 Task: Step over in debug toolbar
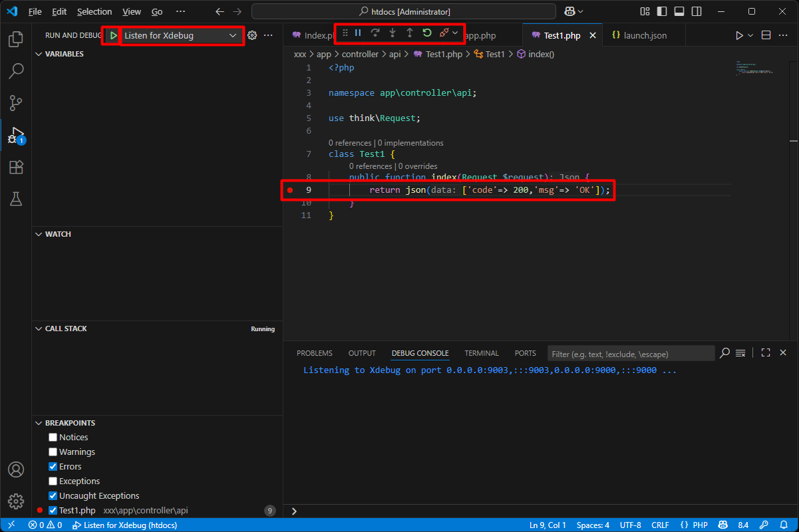pyautogui.click(x=375, y=33)
